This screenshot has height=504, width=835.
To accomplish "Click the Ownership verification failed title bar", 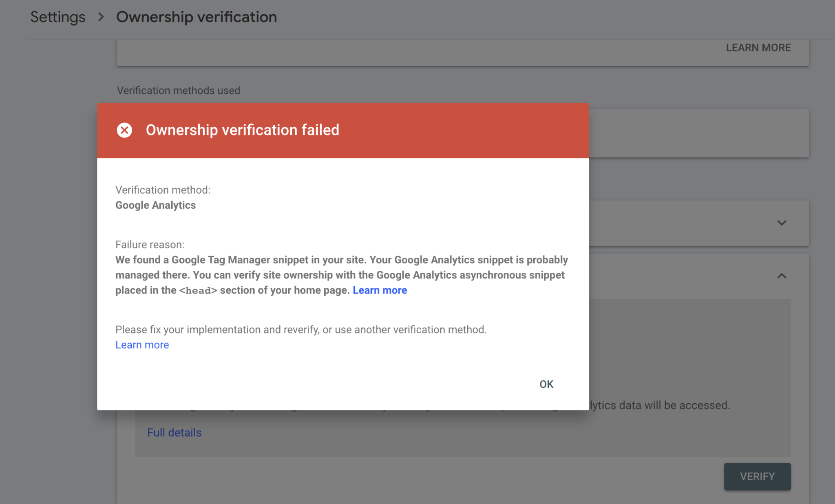I will pyautogui.click(x=242, y=130).
